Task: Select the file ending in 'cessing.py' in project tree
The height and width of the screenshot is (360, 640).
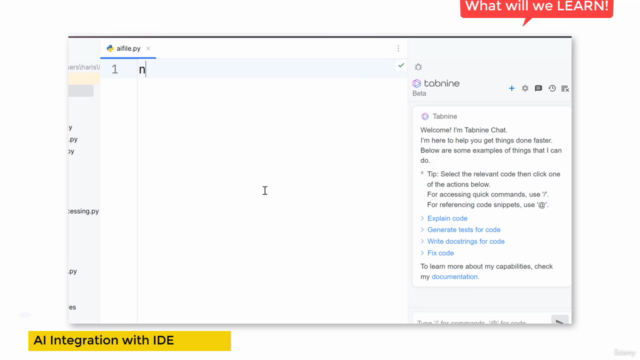Action: tap(83, 211)
